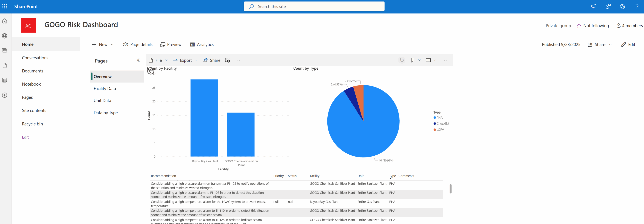The image size is (644, 224).
Task: Click the Create plus icon in left rail
Action: tap(5, 95)
